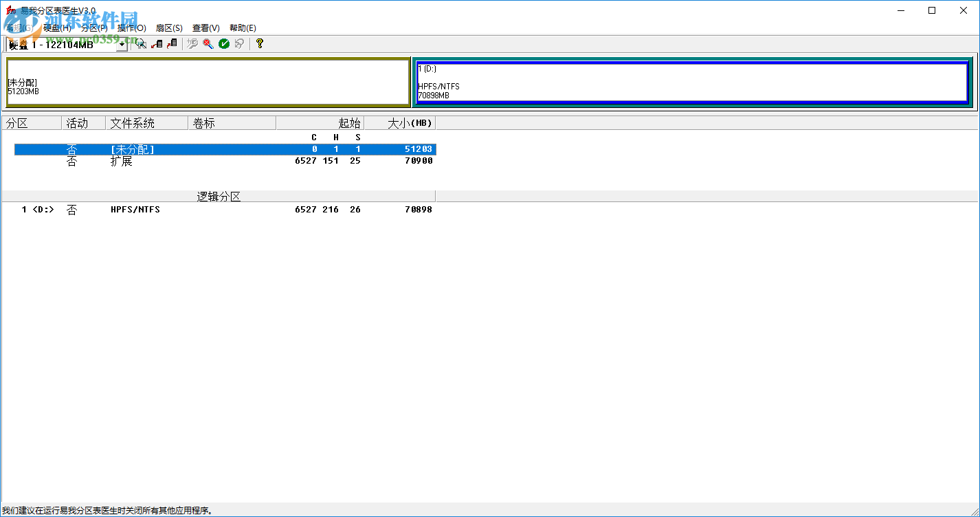The image size is (980, 517).
Task: Click the 大小(MB) column header
Action: click(399, 123)
